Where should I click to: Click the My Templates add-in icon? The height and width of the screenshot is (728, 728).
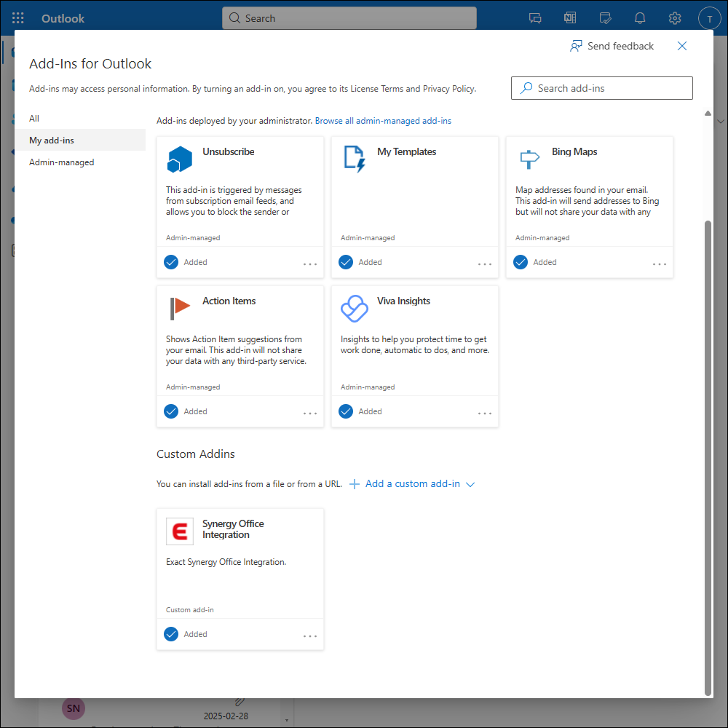click(355, 159)
